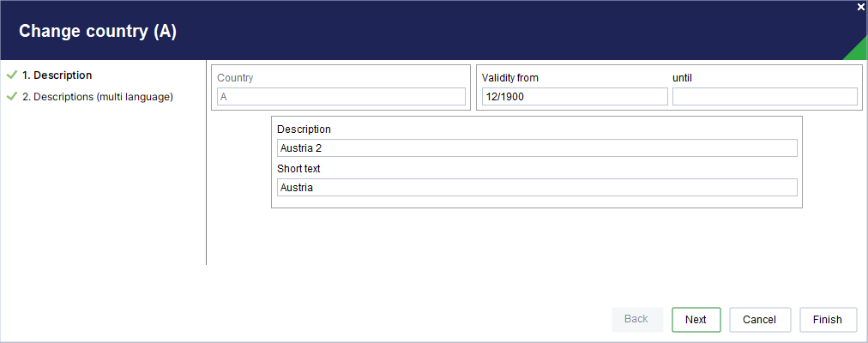The width and height of the screenshot is (868, 343).
Task: Click the Country input field
Action: click(x=341, y=97)
